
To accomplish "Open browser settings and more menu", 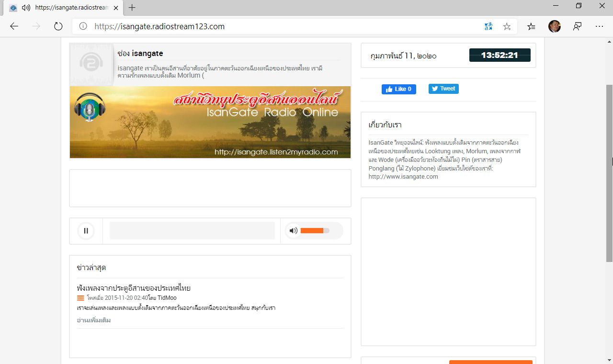I will (x=599, y=26).
